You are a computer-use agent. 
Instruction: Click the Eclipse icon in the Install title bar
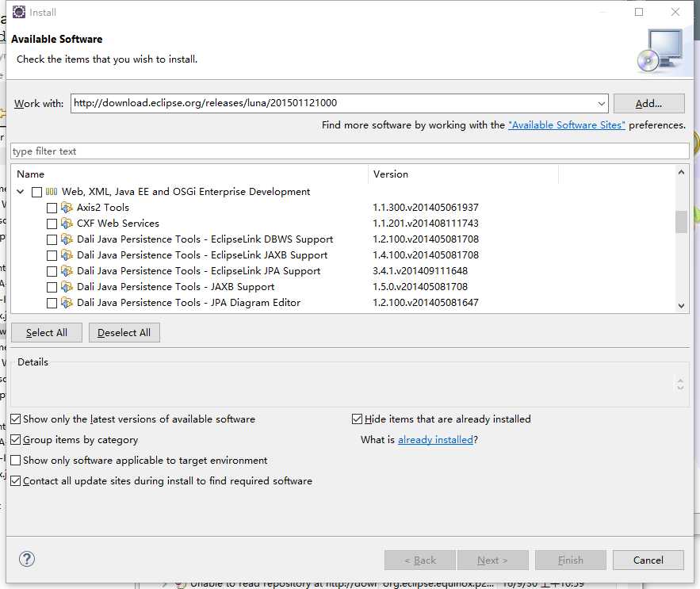pos(19,12)
